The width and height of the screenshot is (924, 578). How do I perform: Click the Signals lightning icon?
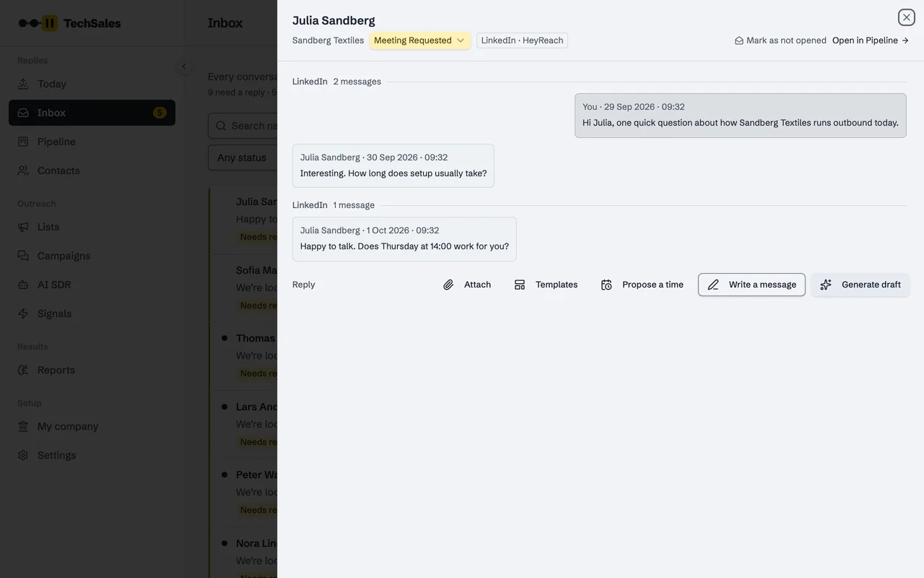(x=23, y=314)
